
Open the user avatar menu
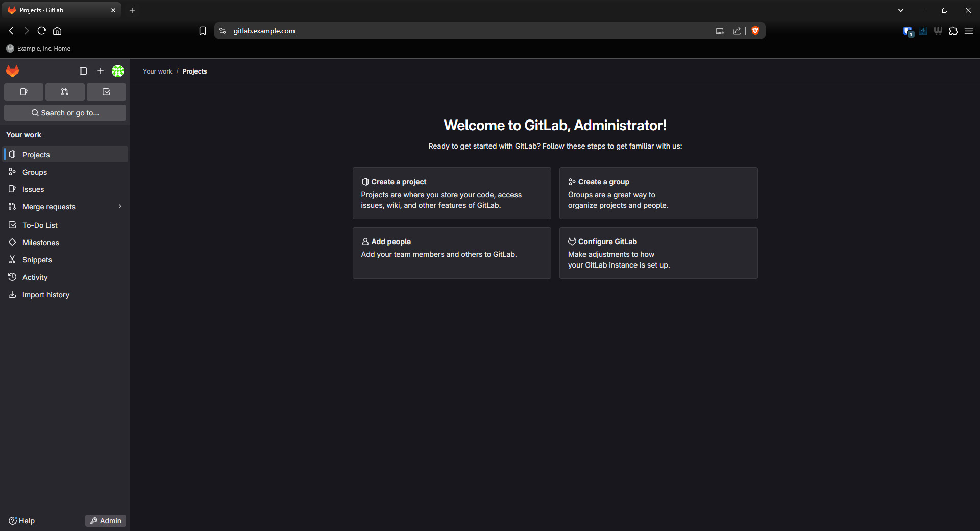(118, 71)
